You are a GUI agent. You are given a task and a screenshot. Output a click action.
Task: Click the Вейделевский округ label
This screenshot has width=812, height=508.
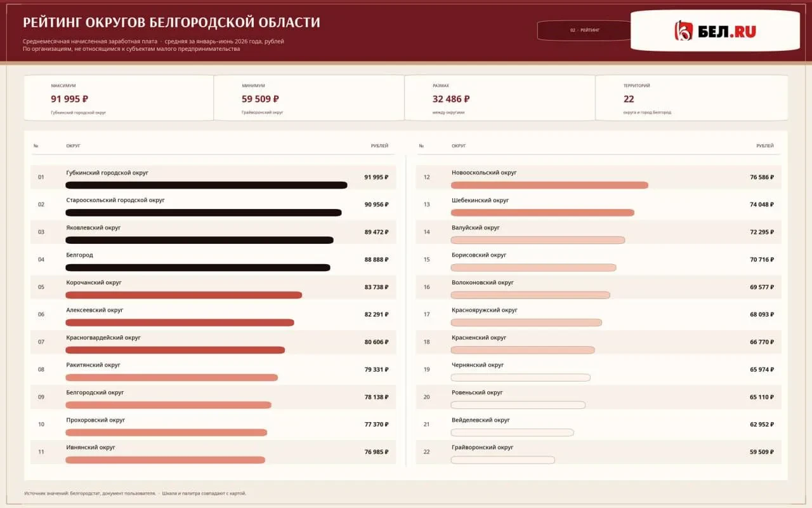tap(481, 420)
